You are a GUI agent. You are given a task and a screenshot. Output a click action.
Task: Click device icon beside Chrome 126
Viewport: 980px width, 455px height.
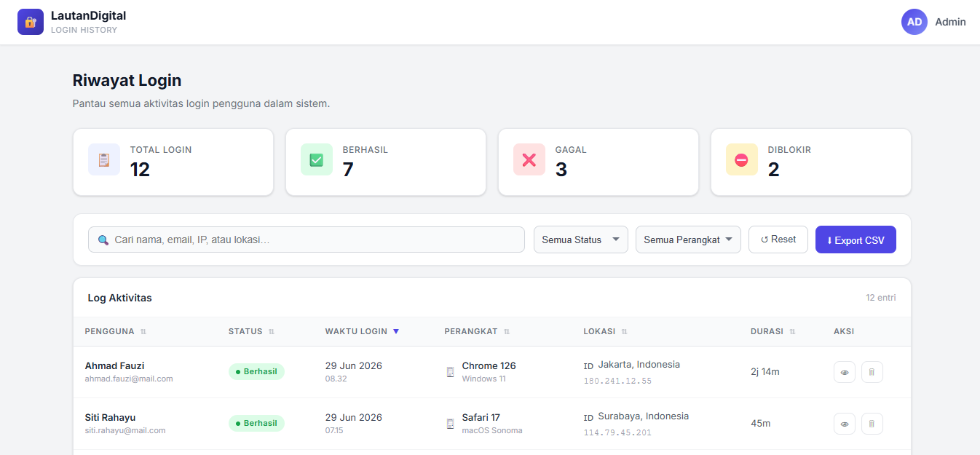tap(450, 372)
